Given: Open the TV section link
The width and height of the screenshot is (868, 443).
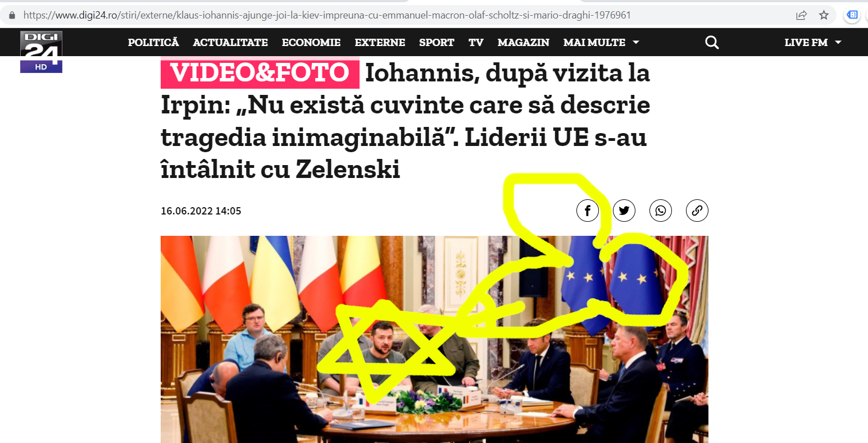Looking at the screenshot, I should pos(476,43).
